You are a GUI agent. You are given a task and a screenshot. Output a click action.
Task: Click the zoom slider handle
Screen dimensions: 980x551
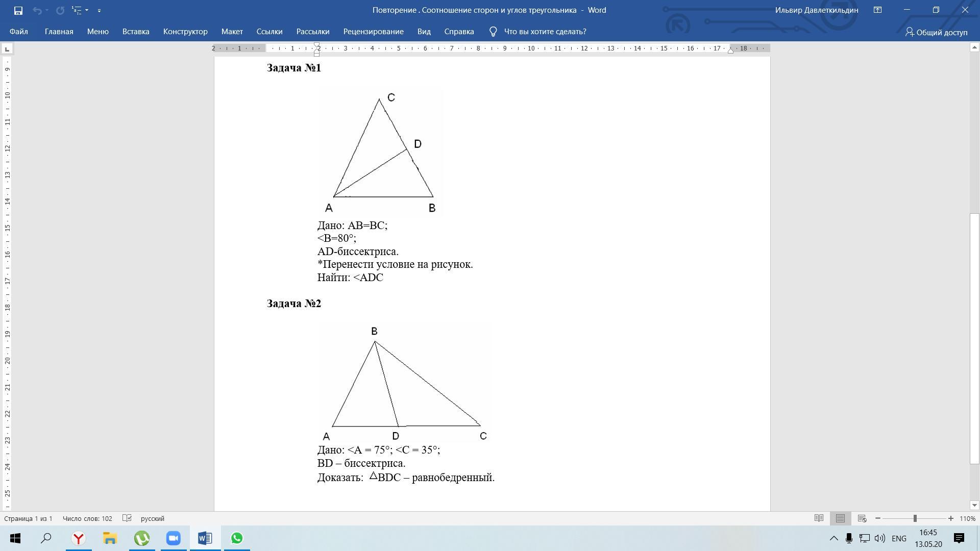(915, 518)
